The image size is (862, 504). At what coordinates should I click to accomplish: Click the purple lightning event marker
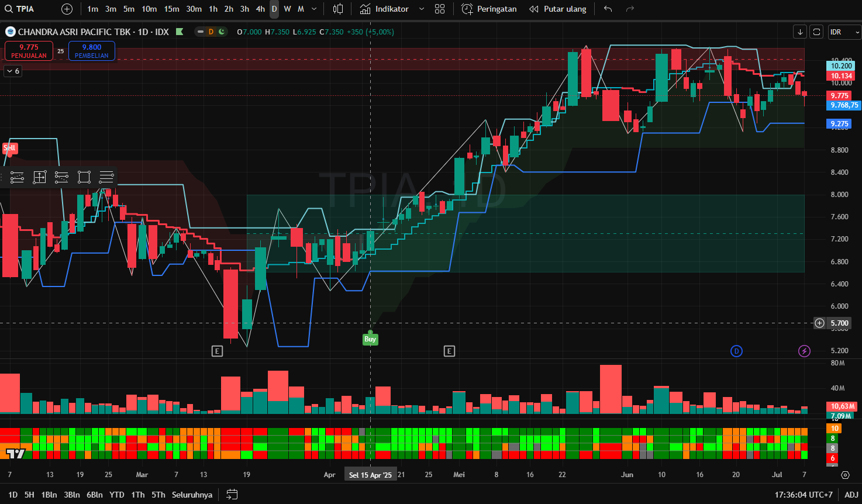pyautogui.click(x=805, y=351)
